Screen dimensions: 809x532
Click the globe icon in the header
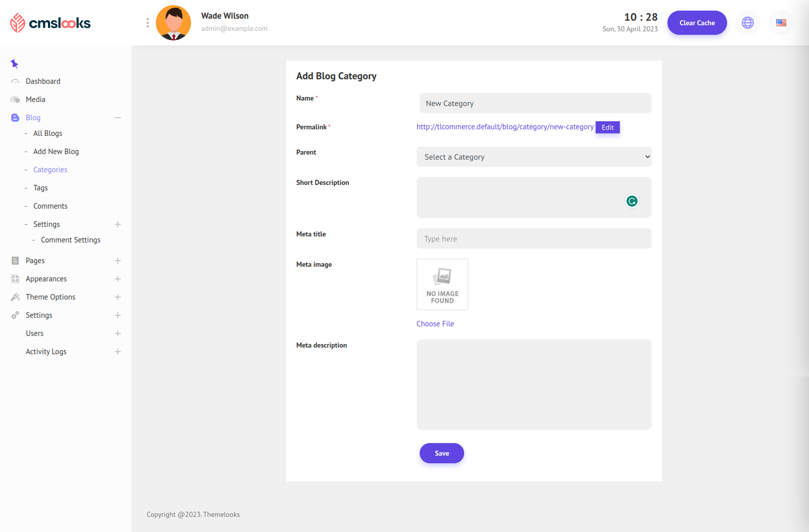coord(747,23)
